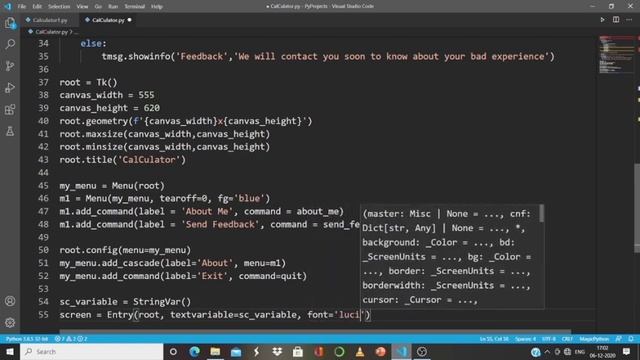The image size is (640, 360).
Task: Open VLC media player from taskbar
Action: (360, 351)
